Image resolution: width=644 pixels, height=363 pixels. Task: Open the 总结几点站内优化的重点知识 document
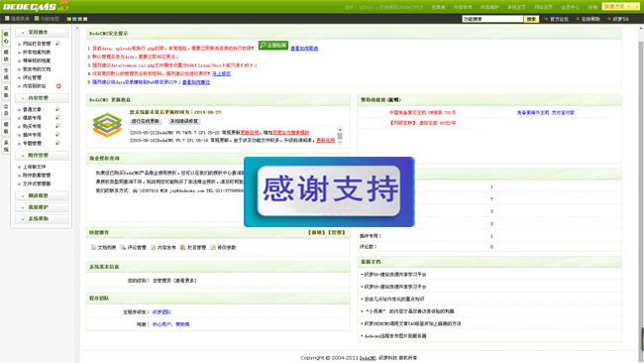coord(394,299)
